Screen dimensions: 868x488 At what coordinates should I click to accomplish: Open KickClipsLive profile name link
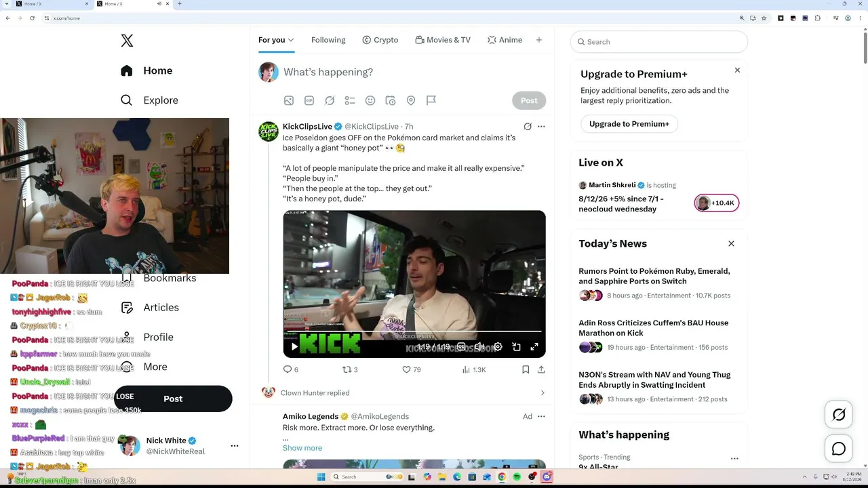point(307,127)
